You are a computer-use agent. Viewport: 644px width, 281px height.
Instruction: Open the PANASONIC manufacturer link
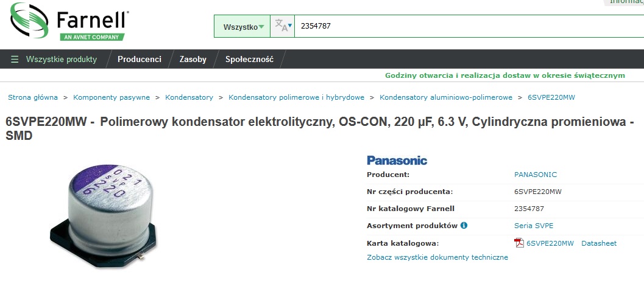[535, 175]
